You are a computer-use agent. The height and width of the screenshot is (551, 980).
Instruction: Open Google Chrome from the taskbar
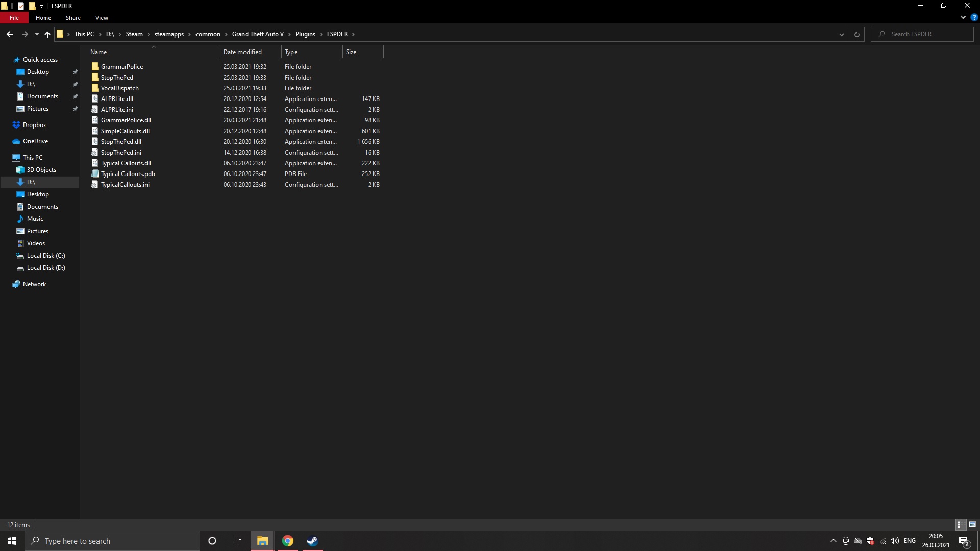pos(288,541)
